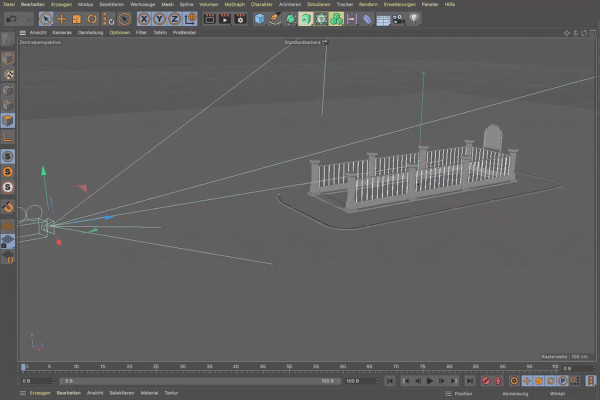Switch to Edges mode
The image size is (600, 400).
point(8,105)
